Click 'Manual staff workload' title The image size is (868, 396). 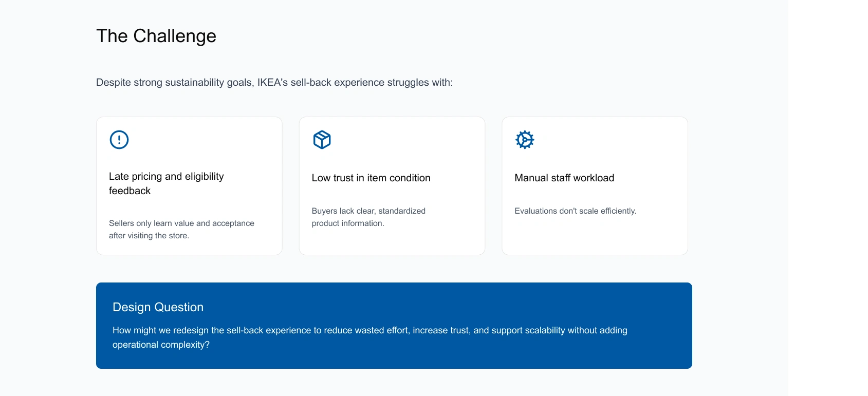pos(564,178)
